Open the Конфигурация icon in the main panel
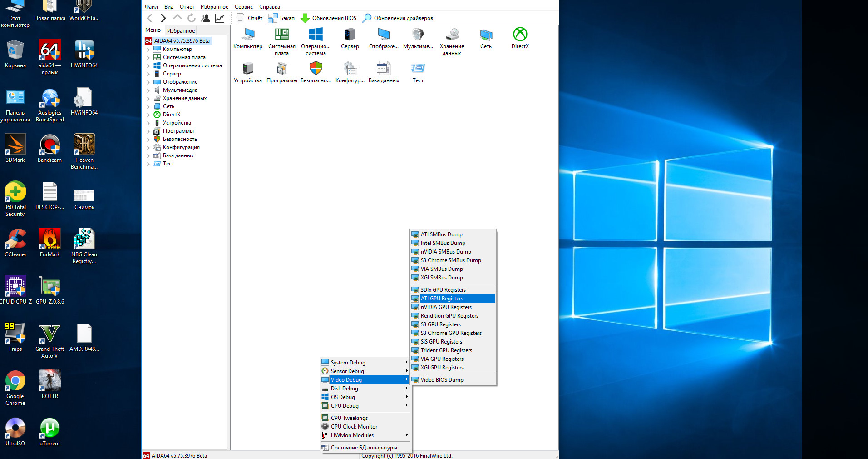Viewport: 868px width, 459px height. click(x=350, y=73)
